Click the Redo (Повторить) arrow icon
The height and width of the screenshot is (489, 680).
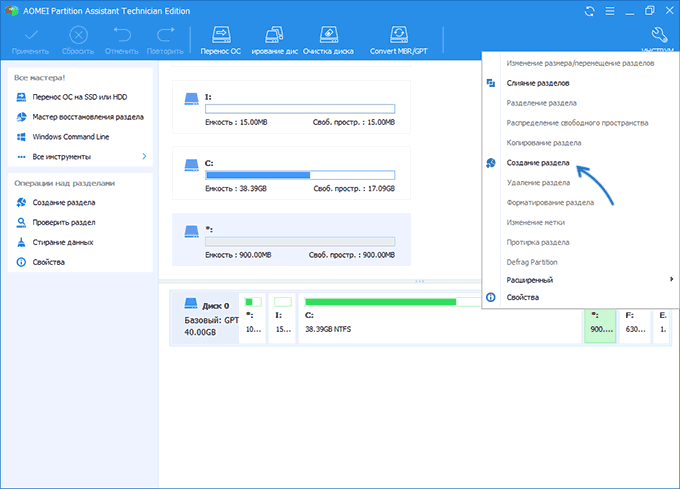(x=165, y=35)
